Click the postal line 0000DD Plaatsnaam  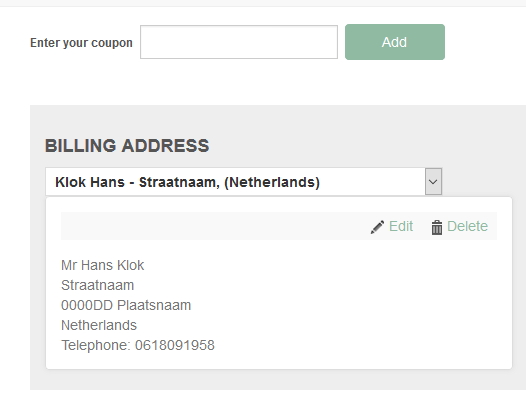pos(126,305)
